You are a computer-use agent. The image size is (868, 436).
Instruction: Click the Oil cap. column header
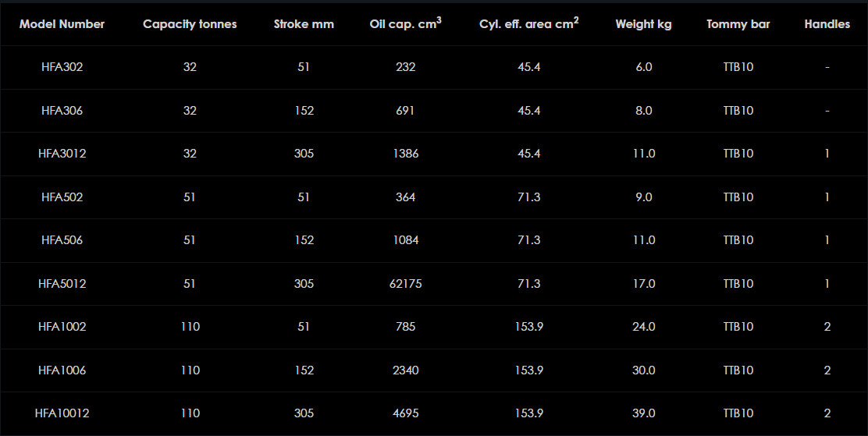(x=405, y=24)
